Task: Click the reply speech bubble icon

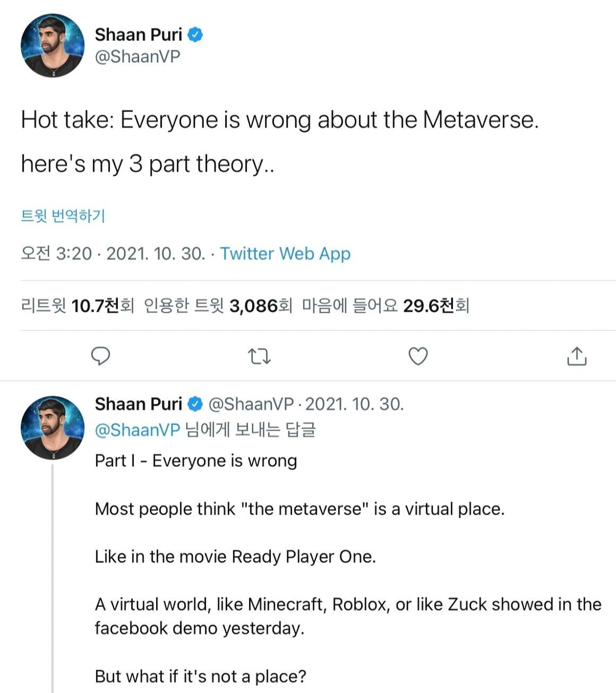Action: point(100,356)
